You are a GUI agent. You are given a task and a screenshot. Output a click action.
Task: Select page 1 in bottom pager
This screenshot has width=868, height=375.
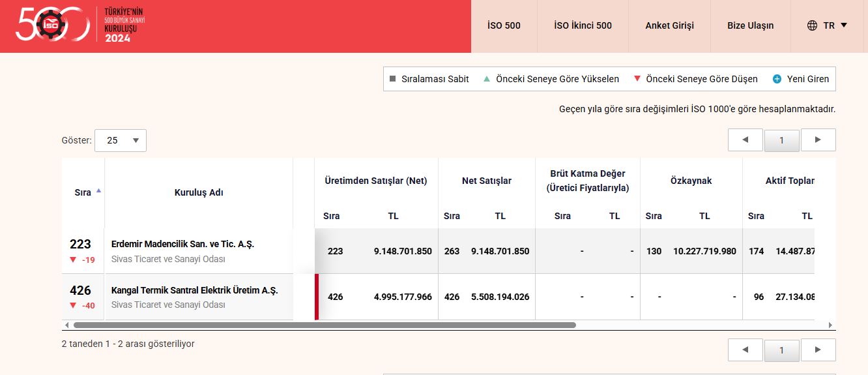point(781,350)
